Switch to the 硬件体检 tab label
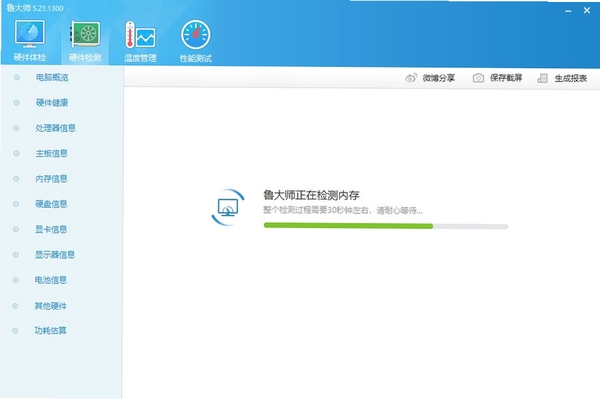Viewport: 600px width, 400px height. click(30, 57)
